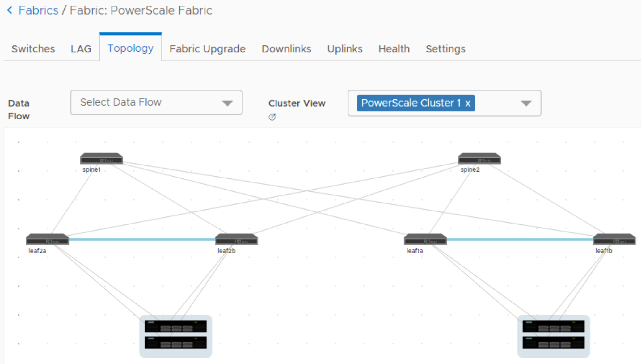Select top node in cluster under leaf2 switches

[x=175, y=326]
